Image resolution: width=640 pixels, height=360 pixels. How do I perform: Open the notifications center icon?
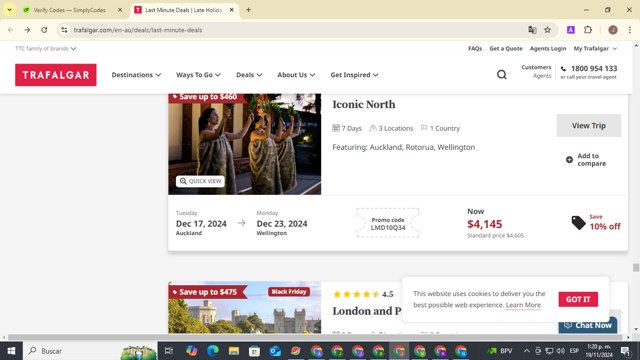click(x=625, y=351)
